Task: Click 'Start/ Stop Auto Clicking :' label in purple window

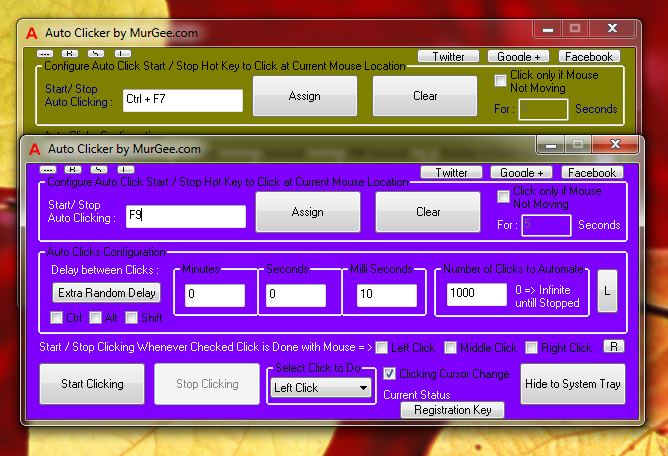Action: click(82, 211)
